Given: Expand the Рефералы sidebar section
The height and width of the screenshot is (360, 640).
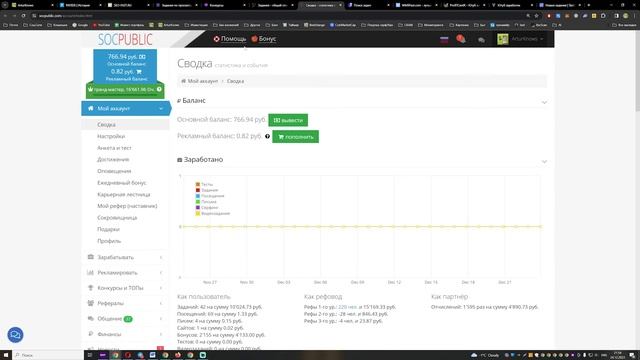Looking at the screenshot, I should coord(125,303).
